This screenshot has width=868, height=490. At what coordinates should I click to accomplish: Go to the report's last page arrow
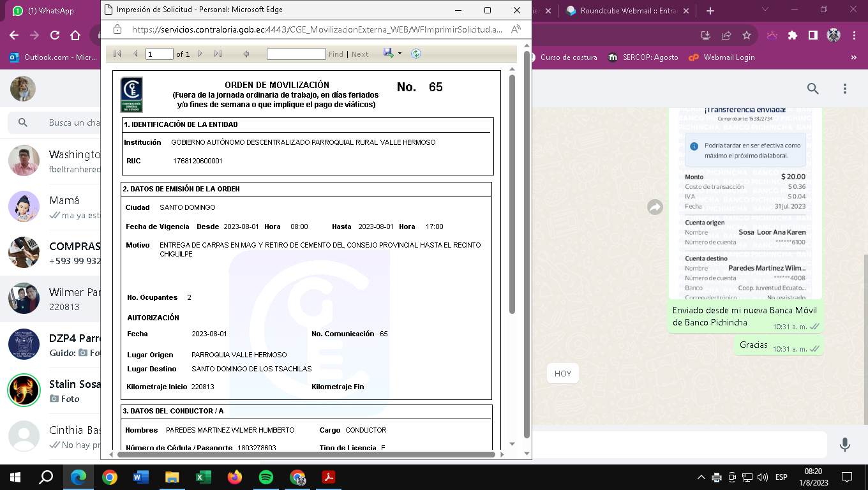218,54
